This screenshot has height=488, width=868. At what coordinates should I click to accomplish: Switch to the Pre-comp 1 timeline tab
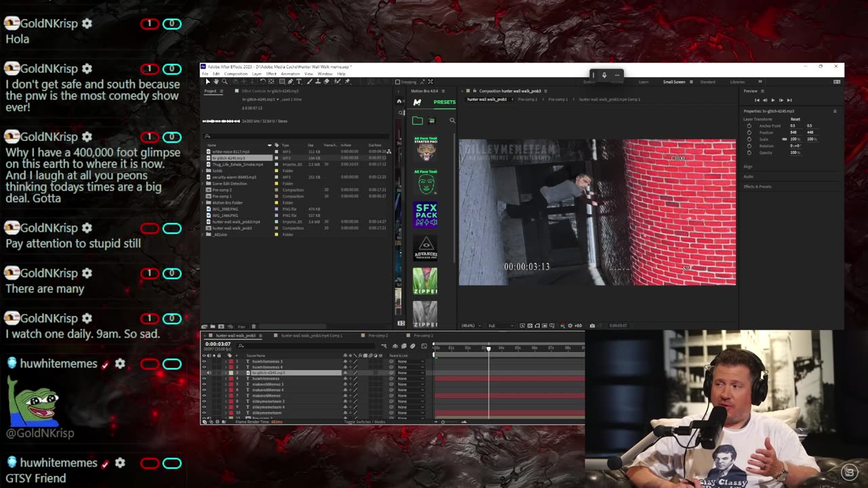[423, 335]
